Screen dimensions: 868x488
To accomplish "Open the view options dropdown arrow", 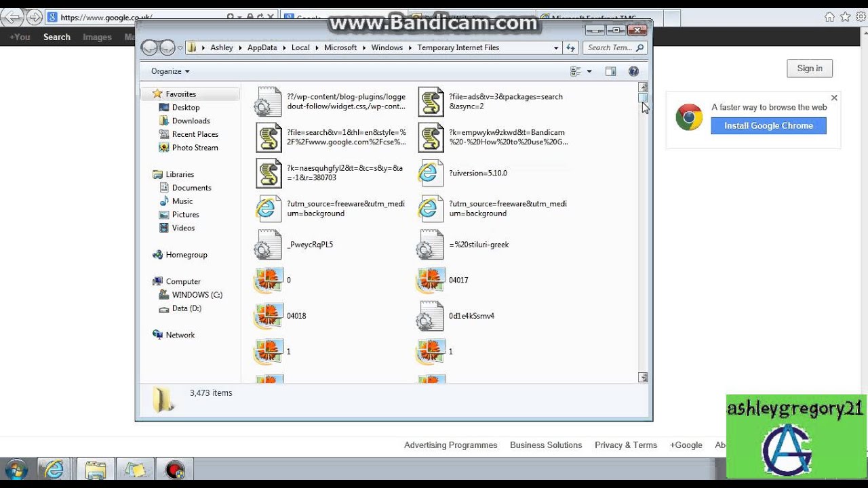I will [x=589, y=71].
